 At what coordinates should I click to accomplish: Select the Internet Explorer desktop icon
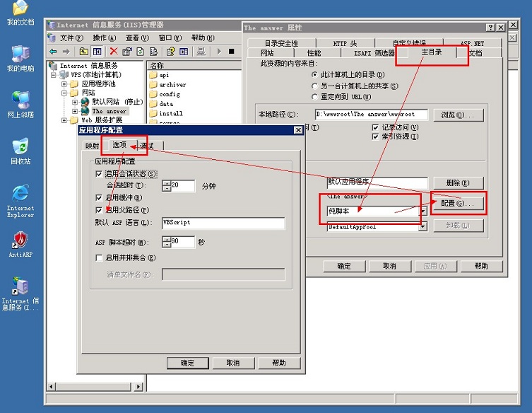pyautogui.click(x=20, y=201)
